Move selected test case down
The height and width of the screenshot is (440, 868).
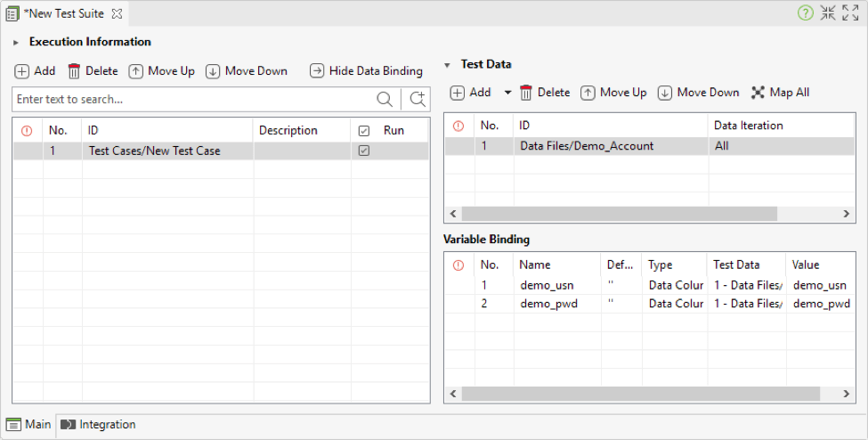[247, 71]
